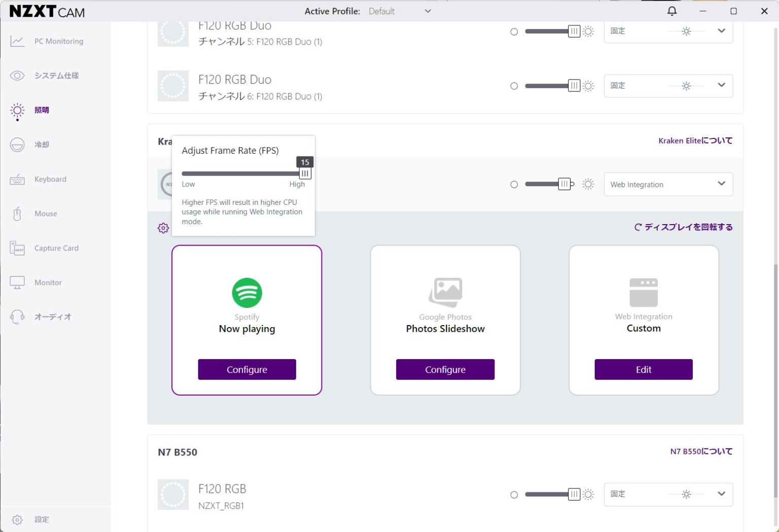Open the Mouse settings section
779x532 pixels.
(x=45, y=214)
